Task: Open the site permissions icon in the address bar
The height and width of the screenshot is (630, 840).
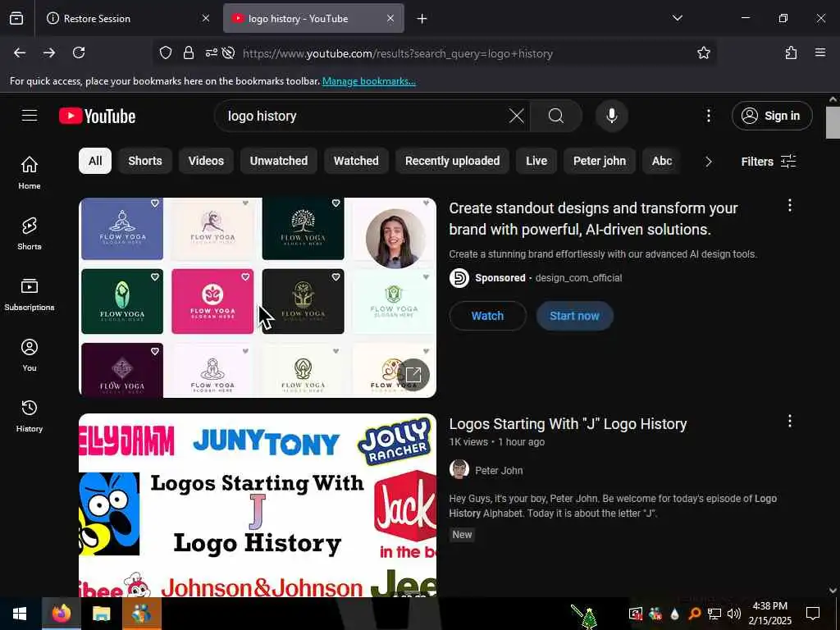Action: pyautogui.click(x=211, y=52)
